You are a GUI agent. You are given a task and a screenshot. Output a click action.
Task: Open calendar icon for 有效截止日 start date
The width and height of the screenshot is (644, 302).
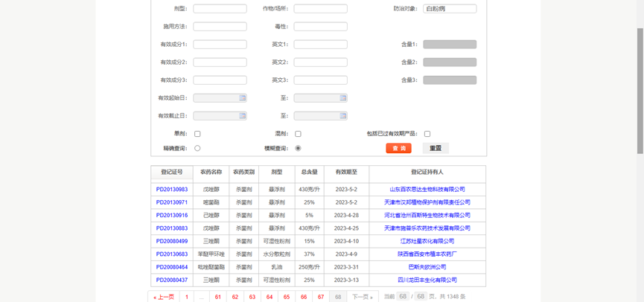pos(242,116)
